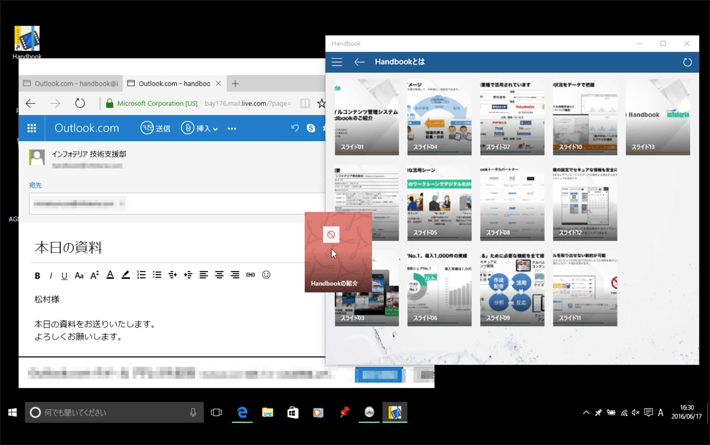Click the body text 松村様
Image resolution: width=710 pixels, height=445 pixels.
47,299
